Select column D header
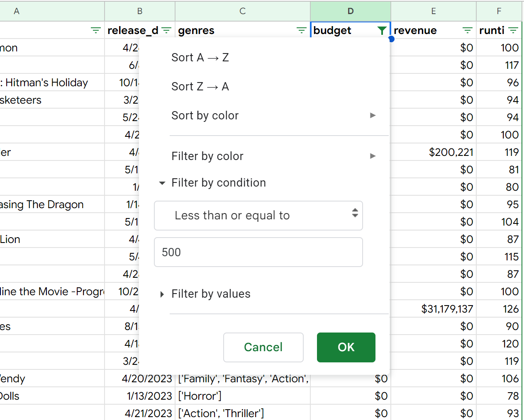This screenshot has width=524, height=420. pyautogui.click(x=350, y=11)
